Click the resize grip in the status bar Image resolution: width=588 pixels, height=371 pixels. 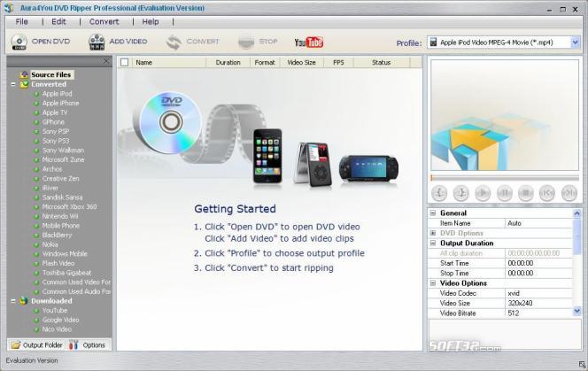click(582, 364)
